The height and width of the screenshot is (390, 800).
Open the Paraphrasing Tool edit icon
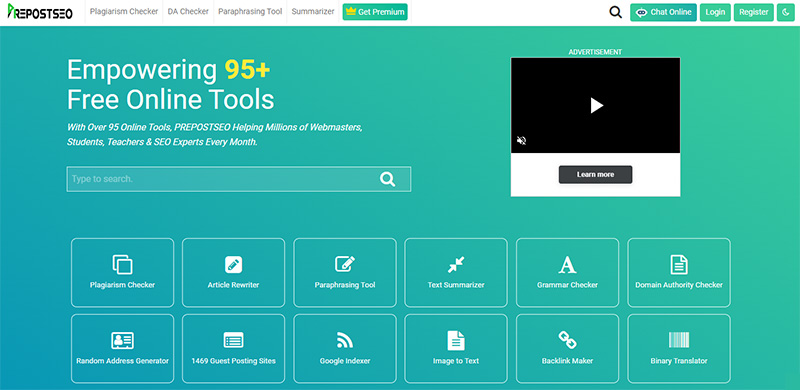pos(345,264)
